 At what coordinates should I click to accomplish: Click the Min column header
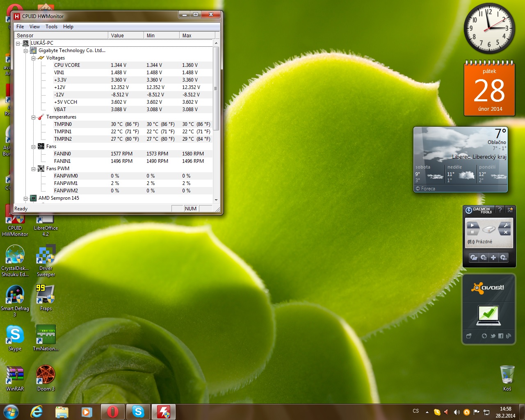[162, 36]
